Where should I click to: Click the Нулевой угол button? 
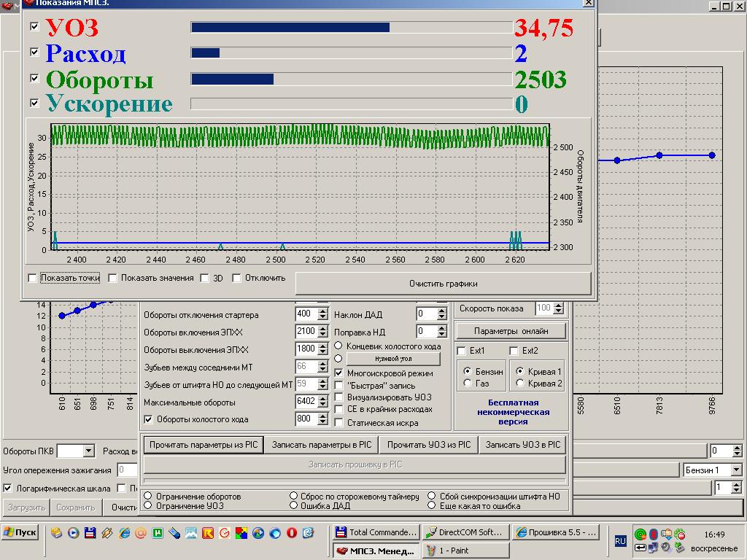pyautogui.click(x=393, y=359)
